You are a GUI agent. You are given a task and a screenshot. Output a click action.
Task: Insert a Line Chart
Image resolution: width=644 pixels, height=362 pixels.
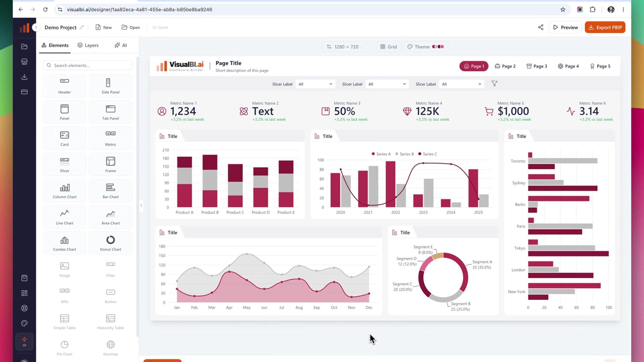(x=64, y=217)
